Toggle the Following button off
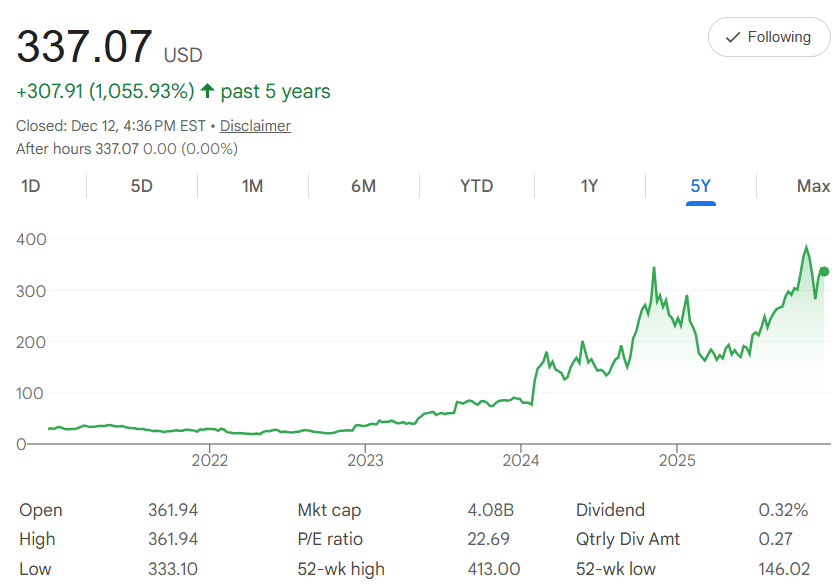The image size is (840, 588). coord(768,37)
